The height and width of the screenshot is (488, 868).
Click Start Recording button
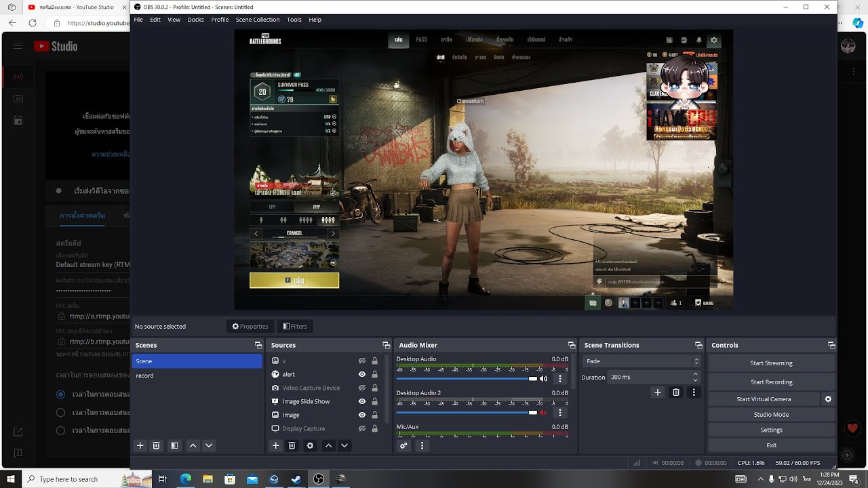pos(771,382)
